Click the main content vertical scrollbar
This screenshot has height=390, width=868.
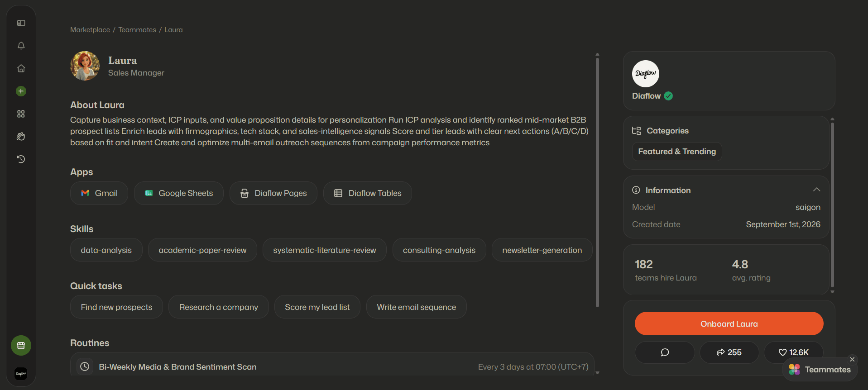point(597,182)
